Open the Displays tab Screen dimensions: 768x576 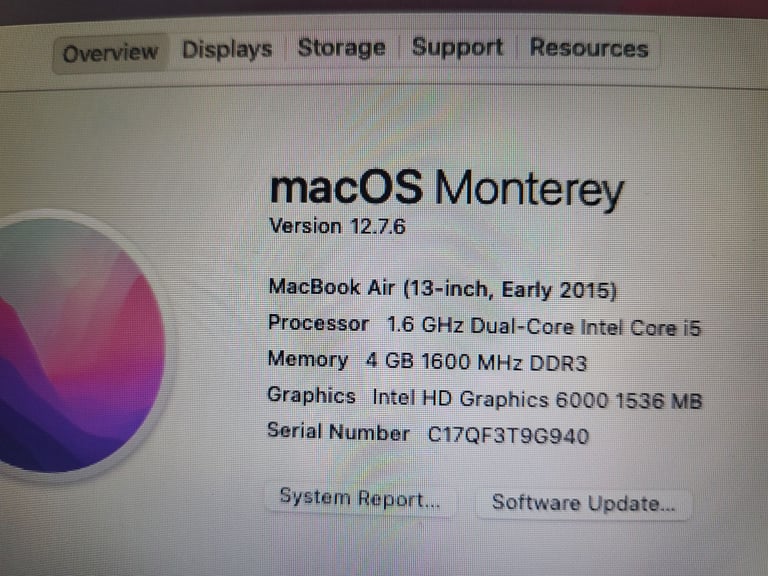pos(227,50)
